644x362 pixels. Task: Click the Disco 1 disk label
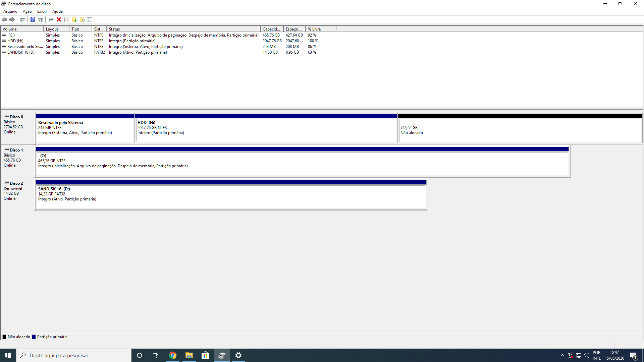pyautogui.click(x=16, y=150)
